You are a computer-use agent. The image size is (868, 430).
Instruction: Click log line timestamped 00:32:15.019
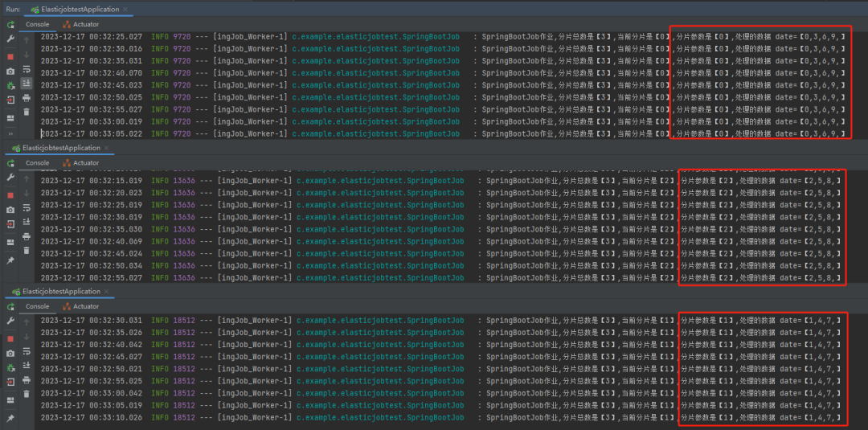coord(441,180)
